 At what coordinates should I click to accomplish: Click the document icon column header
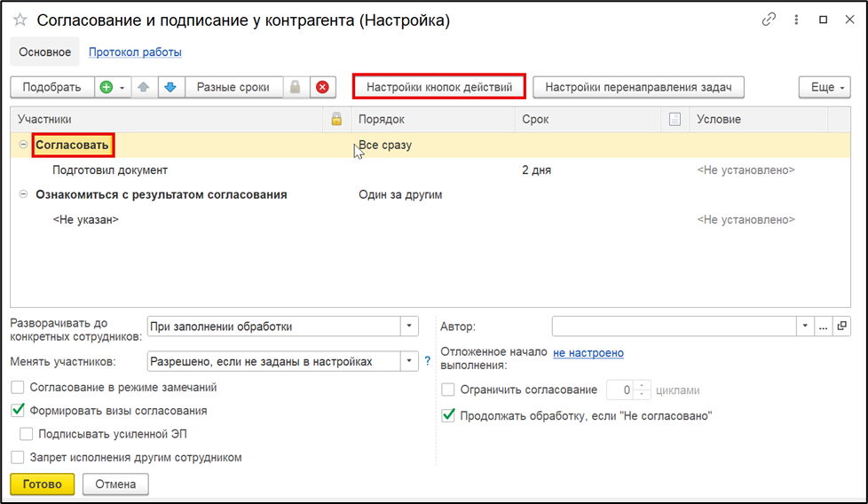tap(675, 119)
